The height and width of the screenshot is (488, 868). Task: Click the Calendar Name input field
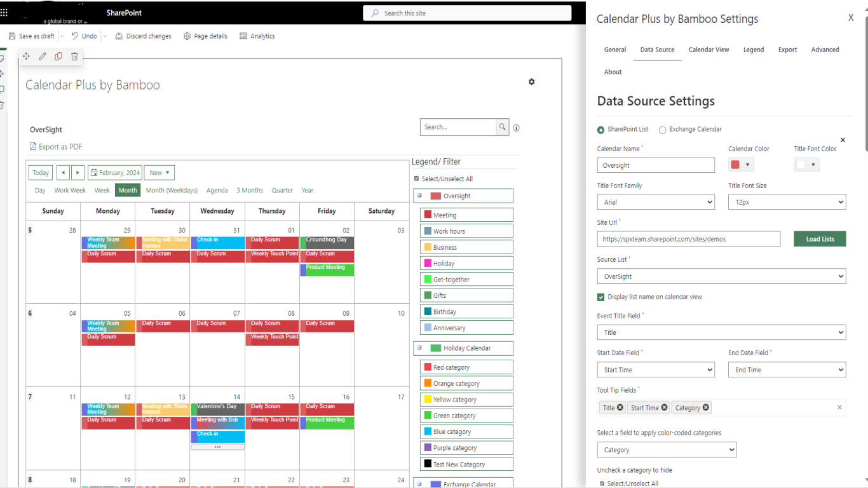coord(656,165)
